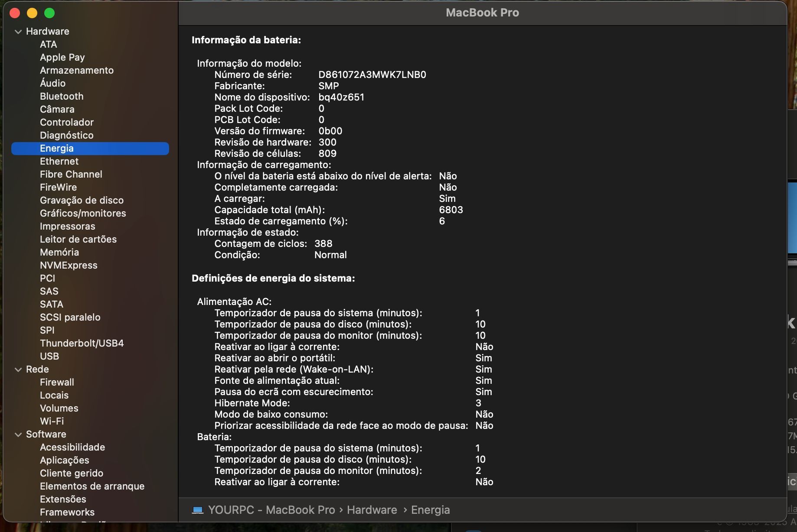This screenshot has width=797, height=532.
Task: Select Memória in the sidebar
Action: [59, 252]
